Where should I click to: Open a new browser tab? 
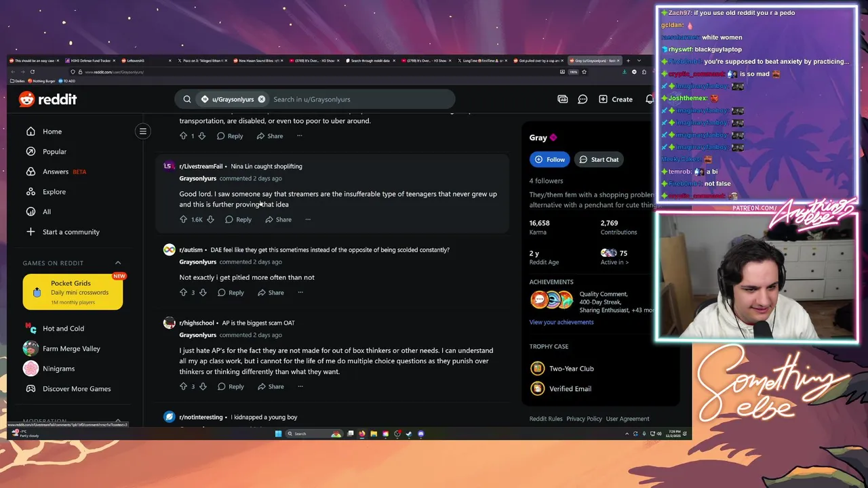[x=628, y=60]
